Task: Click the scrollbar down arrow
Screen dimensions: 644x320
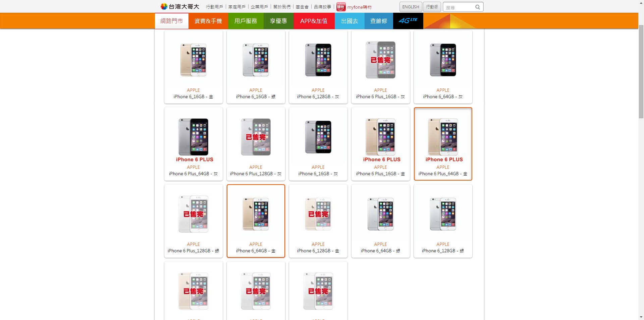Action: pyautogui.click(x=641, y=317)
